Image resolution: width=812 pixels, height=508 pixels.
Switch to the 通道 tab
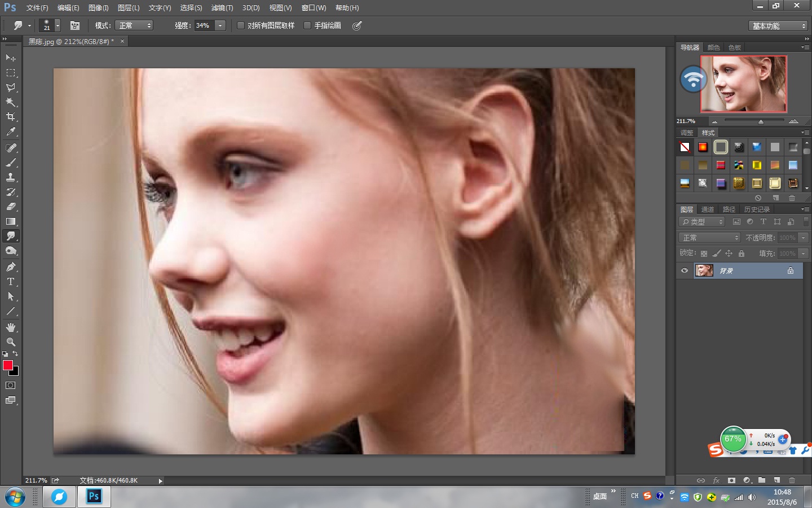708,209
